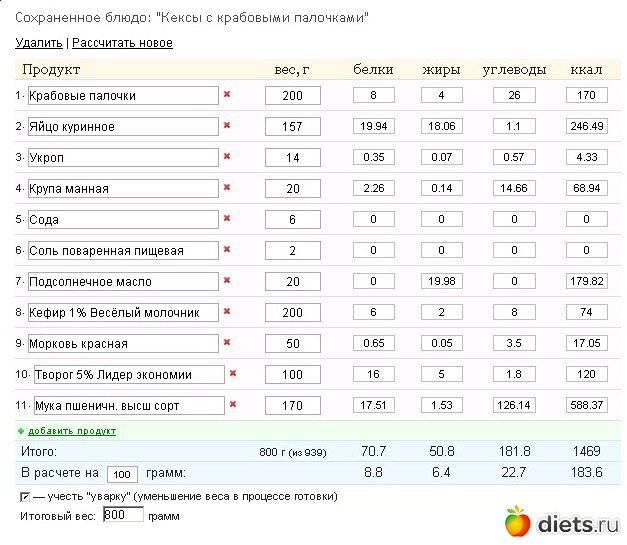This screenshot has height=545, width=627.
Task: Delete Подсолнечное масло with red X
Action: pyautogui.click(x=227, y=281)
